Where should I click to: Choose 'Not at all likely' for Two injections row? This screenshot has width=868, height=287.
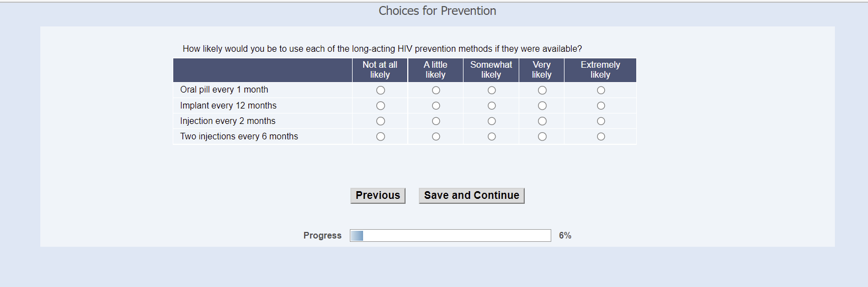tap(380, 137)
